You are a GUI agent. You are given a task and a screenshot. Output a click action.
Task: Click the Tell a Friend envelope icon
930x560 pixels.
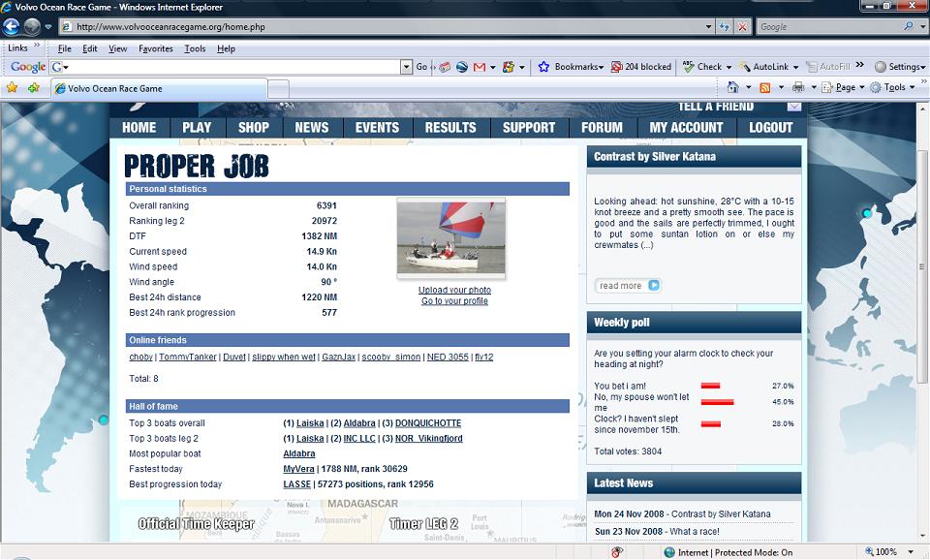[794, 107]
